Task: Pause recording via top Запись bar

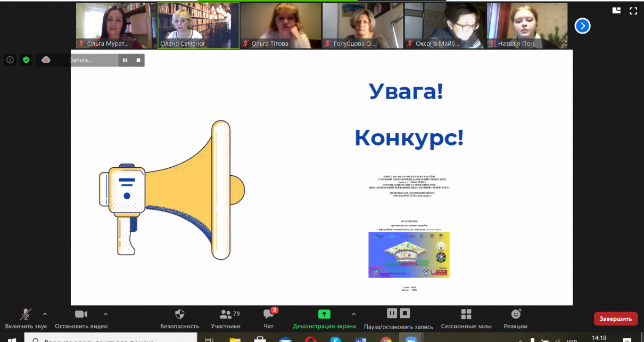Action: [125, 60]
